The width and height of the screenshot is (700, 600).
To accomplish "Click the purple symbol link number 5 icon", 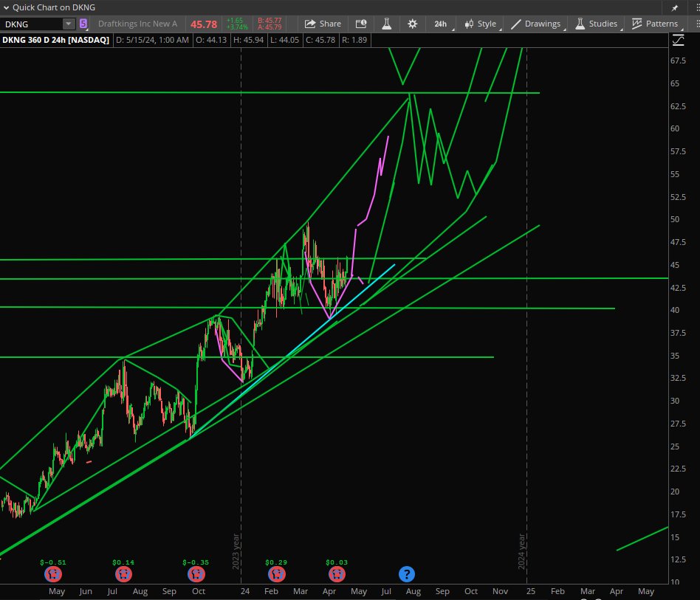I will (83, 24).
